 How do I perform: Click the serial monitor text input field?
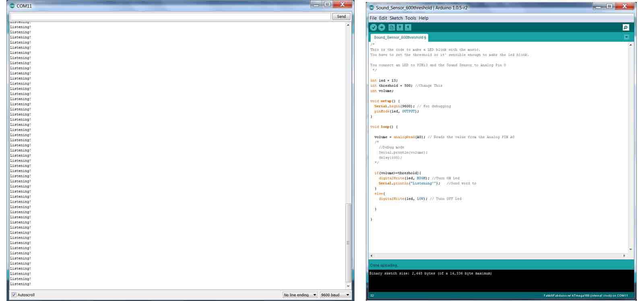pyautogui.click(x=170, y=16)
